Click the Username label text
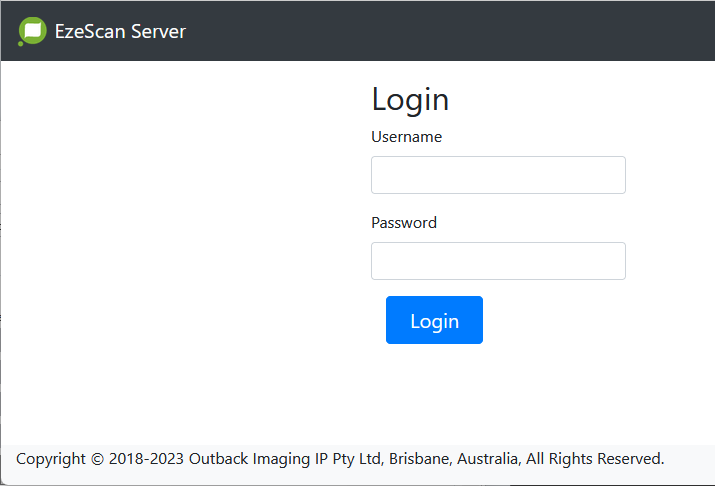 (406, 137)
